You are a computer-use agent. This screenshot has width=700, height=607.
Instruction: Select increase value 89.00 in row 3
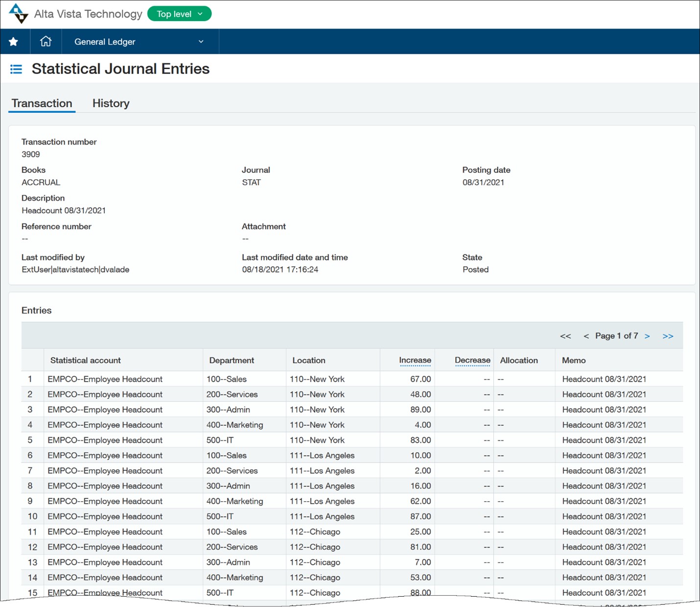(420, 410)
